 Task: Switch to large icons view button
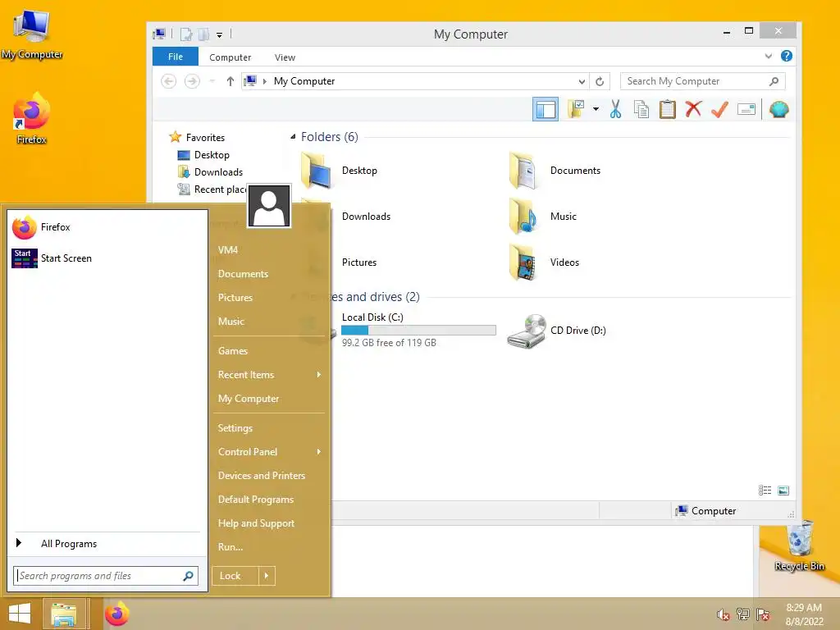tap(783, 491)
